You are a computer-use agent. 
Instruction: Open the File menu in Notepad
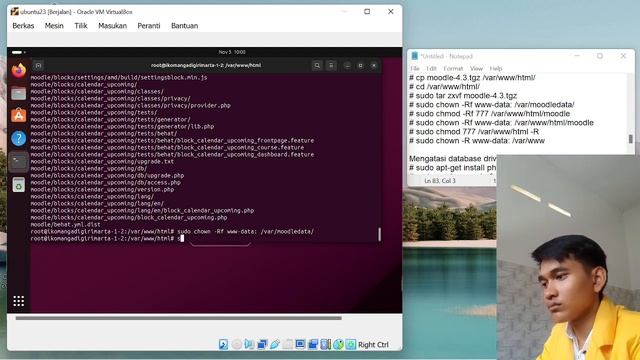415,69
